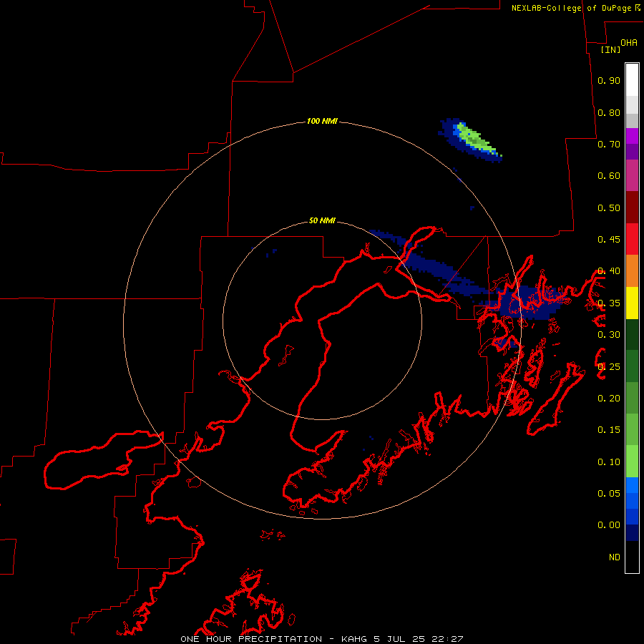Click the 0.30 legend value
The image size is (644, 644).
click(x=609, y=335)
